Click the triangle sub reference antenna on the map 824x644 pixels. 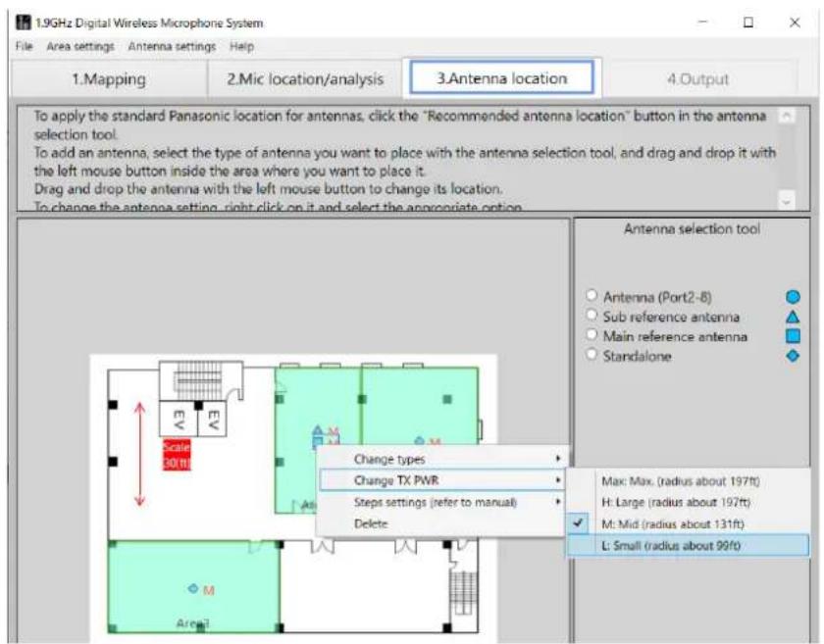tap(318, 430)
